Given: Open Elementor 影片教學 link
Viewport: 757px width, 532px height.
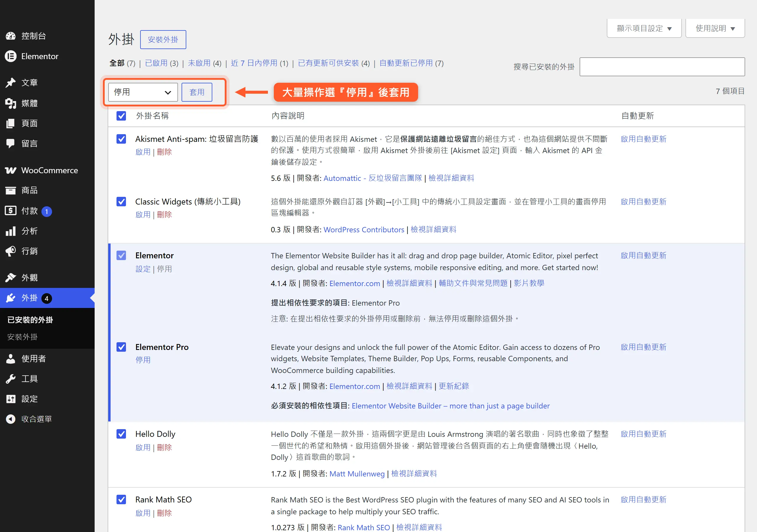Looking at the screenshot, I should coord(529,283).
